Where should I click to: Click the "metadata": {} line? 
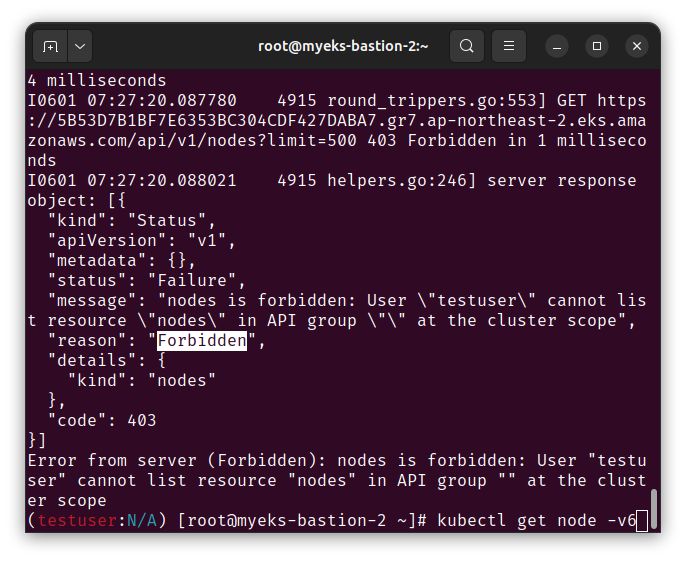(122, 261)
